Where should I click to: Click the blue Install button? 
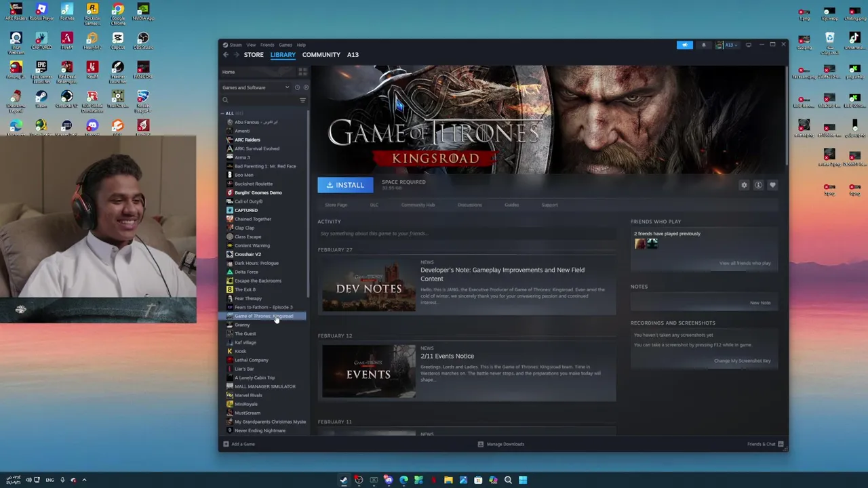pyautogui.click(x=345, y=185)
